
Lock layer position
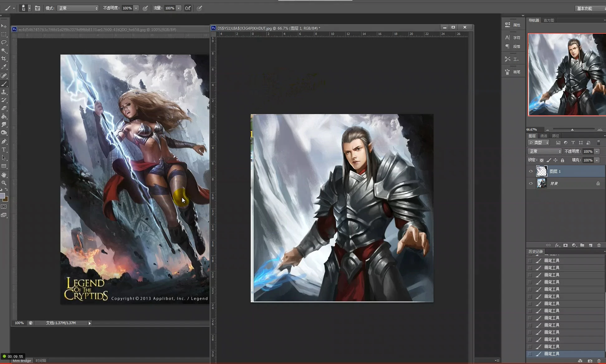[555, 160]
